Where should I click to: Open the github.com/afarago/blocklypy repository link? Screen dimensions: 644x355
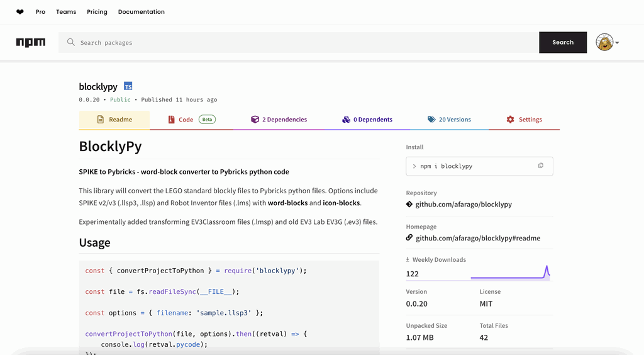[x=464, y=205]
